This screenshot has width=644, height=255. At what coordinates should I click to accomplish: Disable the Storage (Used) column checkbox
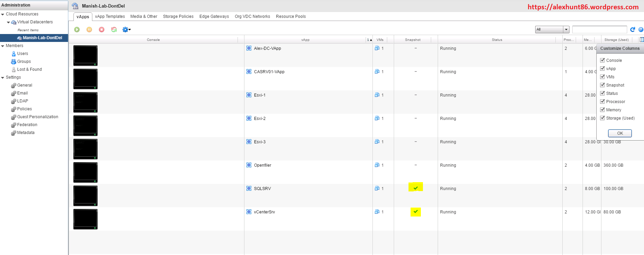tap(602, 118)
